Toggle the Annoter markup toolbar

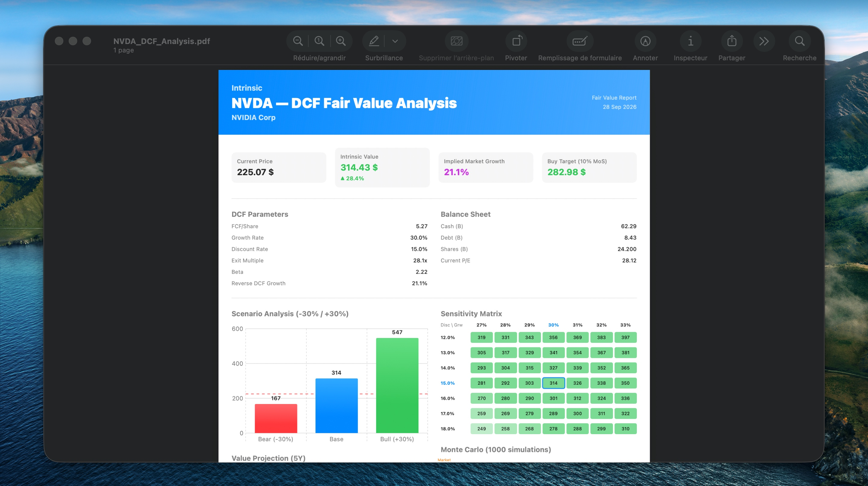point(645,41)
